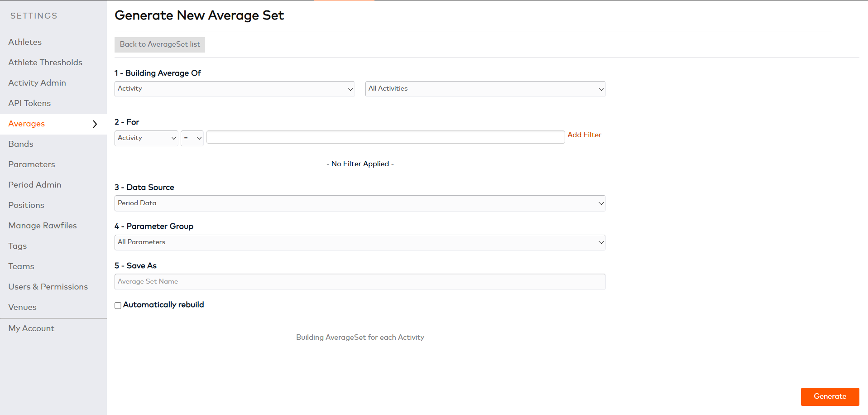868x415 pixels.
Task: Click the Averages chevron arrow icon
Action: point(95,124)
